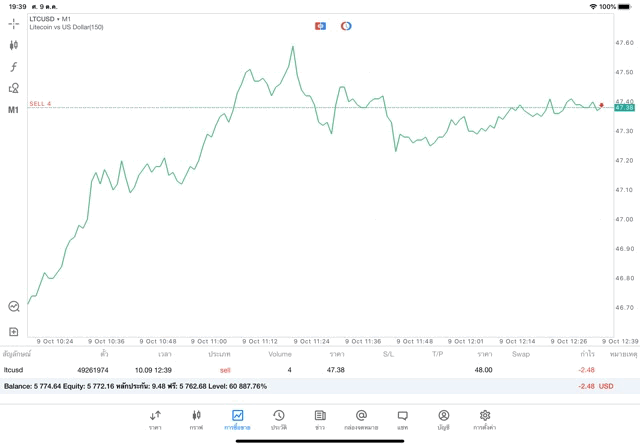
Task: Tap the 9 Oct 11:12 time label
Action: 260,341
